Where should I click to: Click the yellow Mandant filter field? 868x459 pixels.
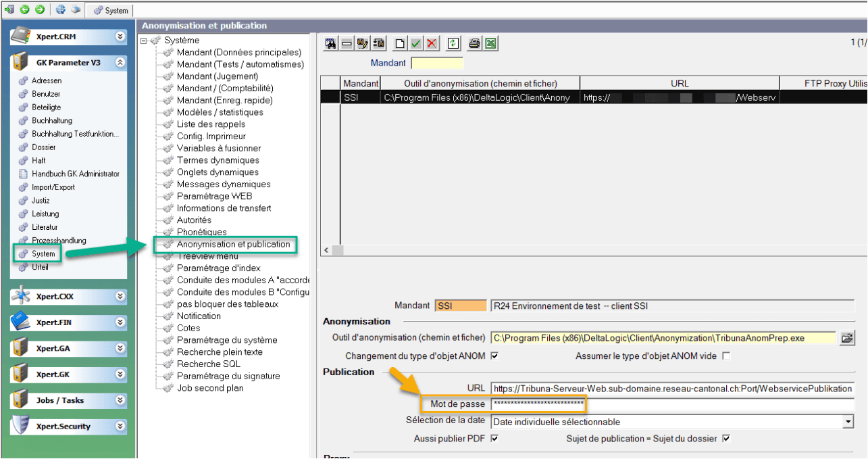coord(437,64)
